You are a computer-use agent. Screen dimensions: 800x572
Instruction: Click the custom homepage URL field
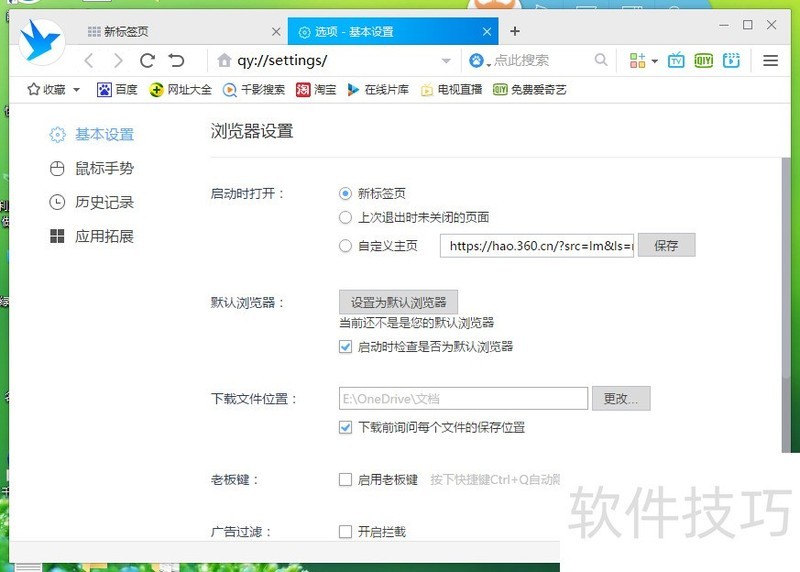tap(537, 246)
